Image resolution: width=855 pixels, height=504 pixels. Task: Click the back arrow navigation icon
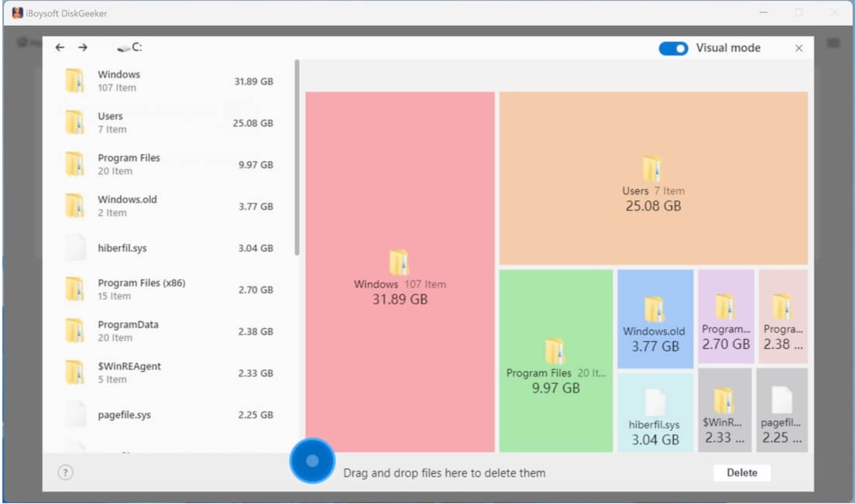(60, 48)
